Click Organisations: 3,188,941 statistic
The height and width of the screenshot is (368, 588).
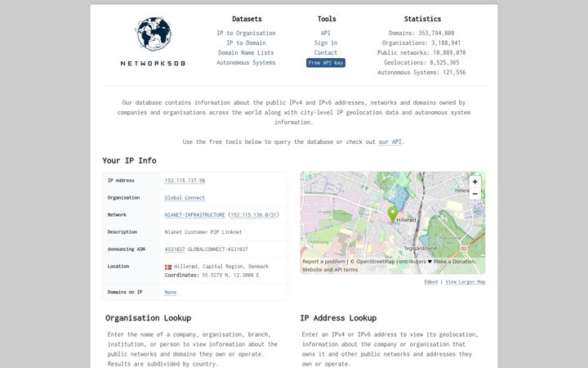point(421,43)
